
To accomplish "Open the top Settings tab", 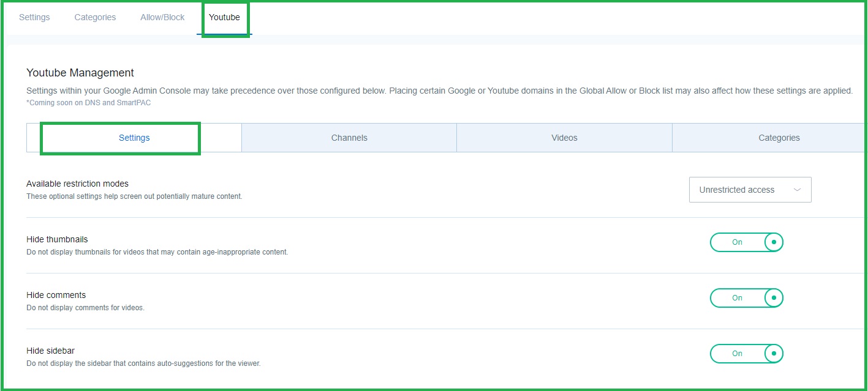I will tap(34, 17).
